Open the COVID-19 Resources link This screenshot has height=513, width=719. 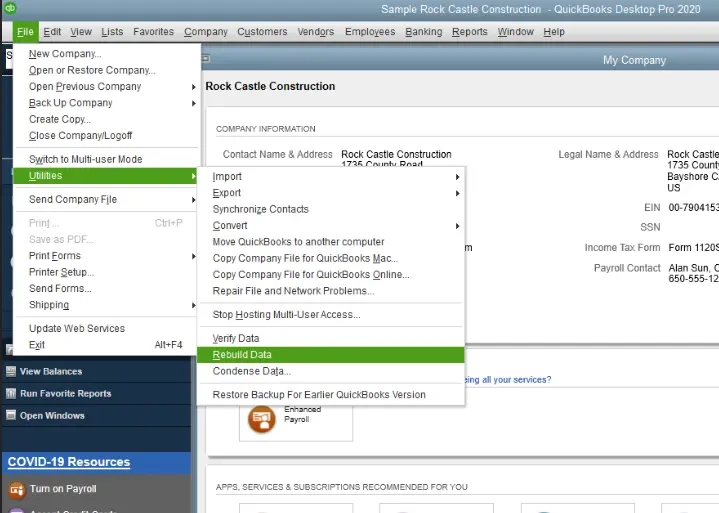pyautogui.click(x=69, y=462)
